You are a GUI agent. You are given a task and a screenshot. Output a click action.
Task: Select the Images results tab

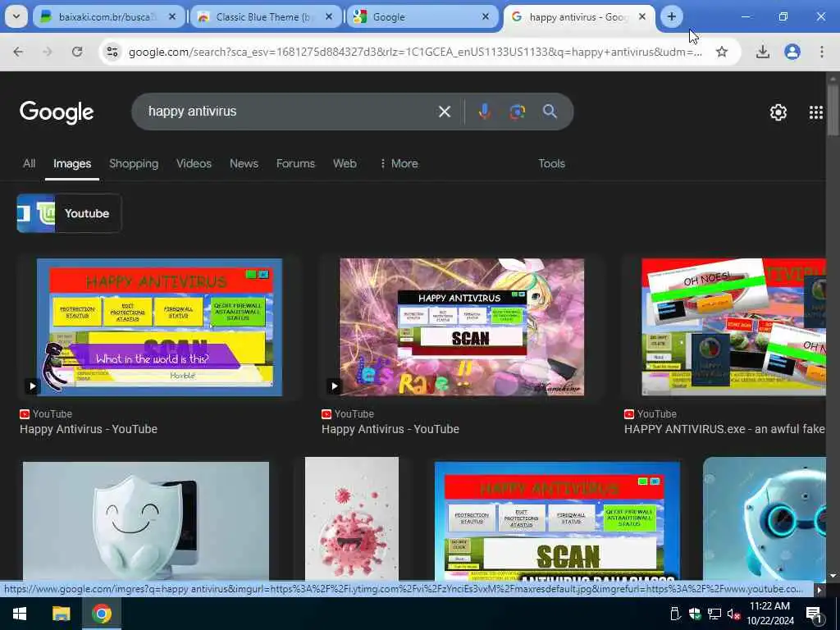[x=72, y=163]
